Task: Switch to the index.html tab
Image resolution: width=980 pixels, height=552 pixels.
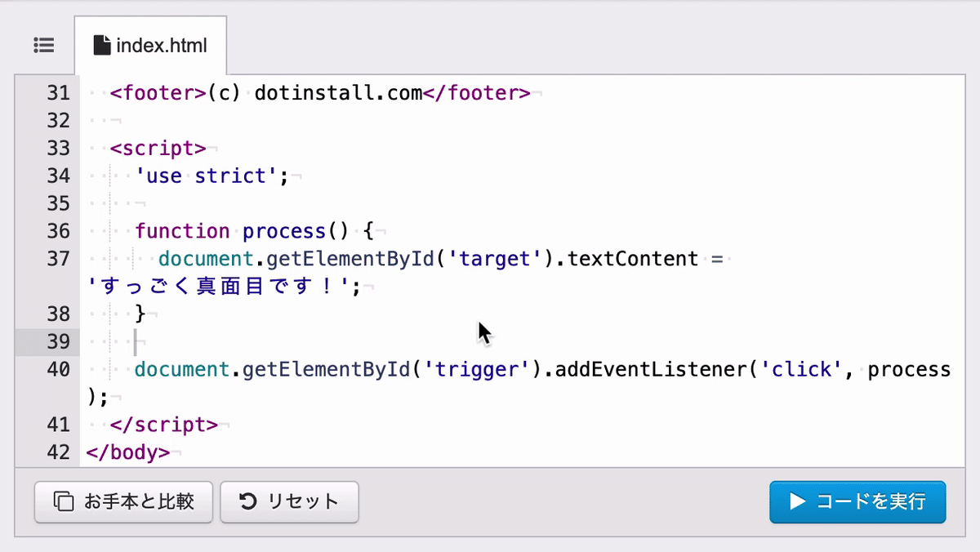Action: click(150, 46)
